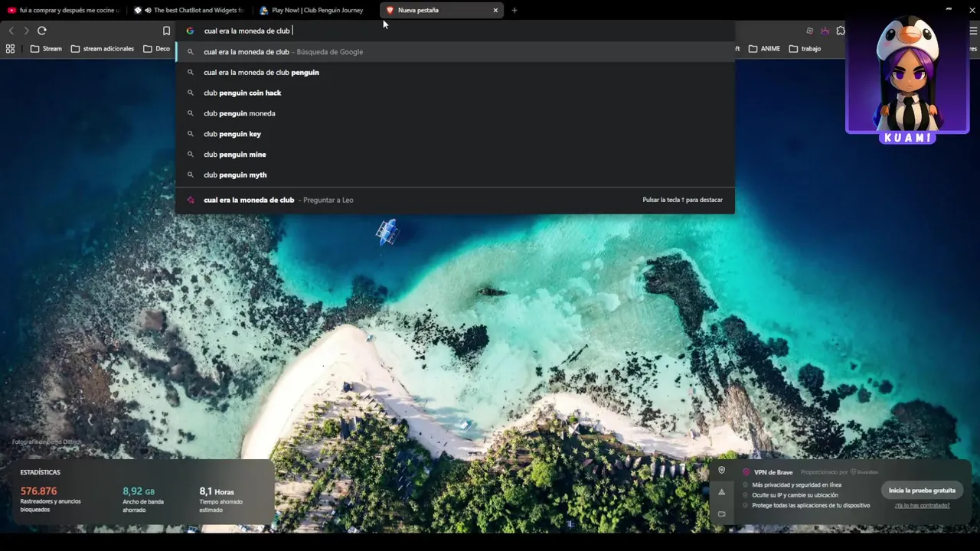The width and height of the screenshot is (980, 551).
Task: Open the Brave Talk video widget icon
Action: pyautogui.click(x=721, y=514)
